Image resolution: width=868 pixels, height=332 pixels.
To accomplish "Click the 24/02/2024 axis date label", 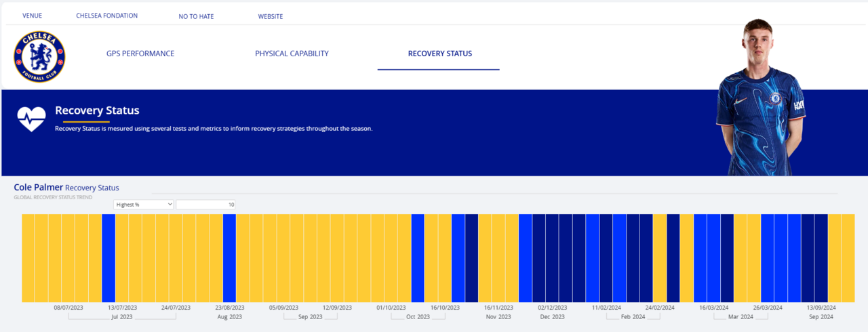I will 660,308.
